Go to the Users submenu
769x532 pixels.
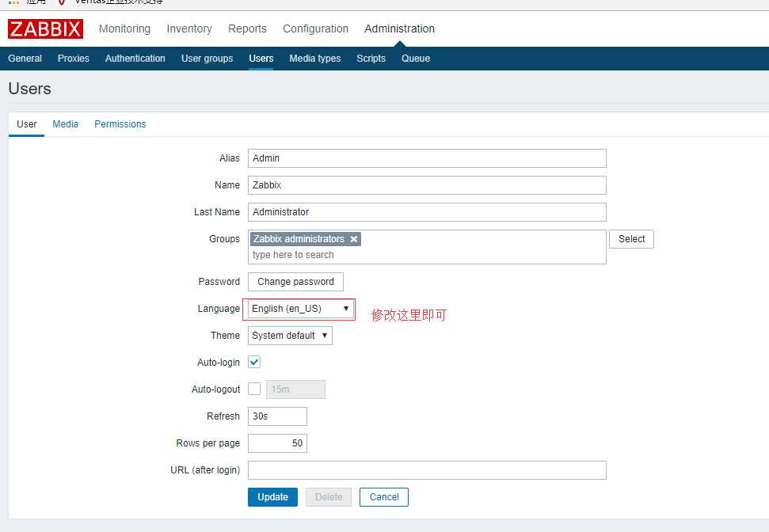tap(261, 59)
